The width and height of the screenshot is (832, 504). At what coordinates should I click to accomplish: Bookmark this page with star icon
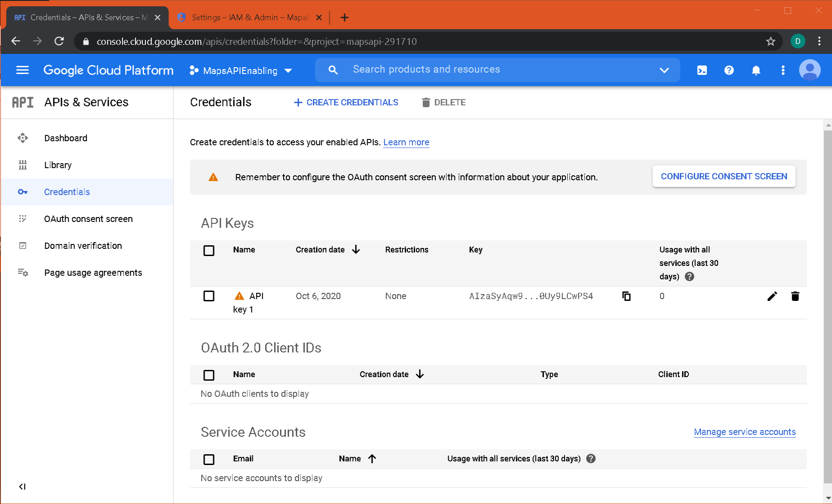(771, 42)
